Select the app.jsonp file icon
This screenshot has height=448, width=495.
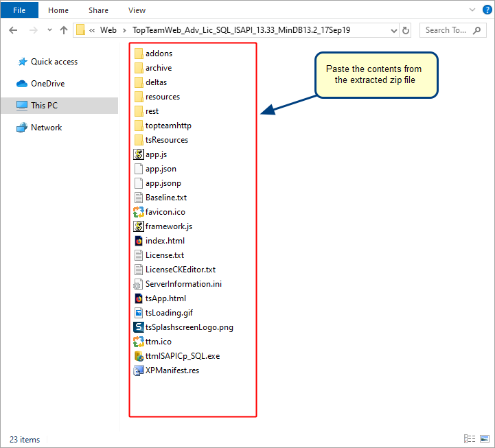point(139,183)
